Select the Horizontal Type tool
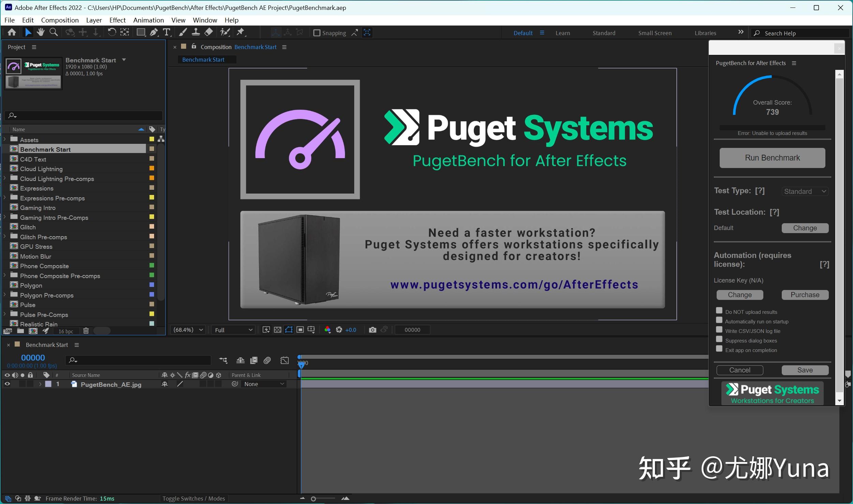The width and height of the screenshot is (853, 504). coord(166,32)
